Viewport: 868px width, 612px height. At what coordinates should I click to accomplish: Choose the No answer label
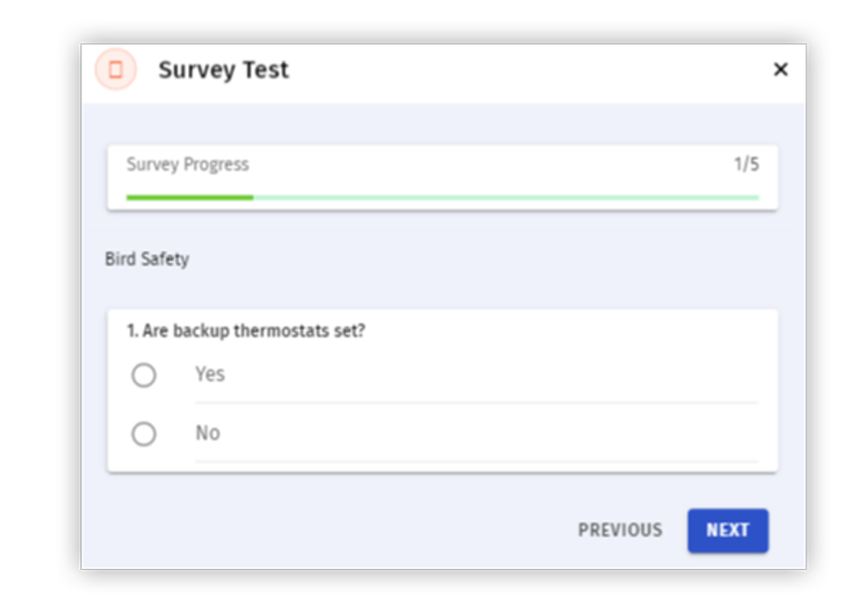click(x=208, y=433)
